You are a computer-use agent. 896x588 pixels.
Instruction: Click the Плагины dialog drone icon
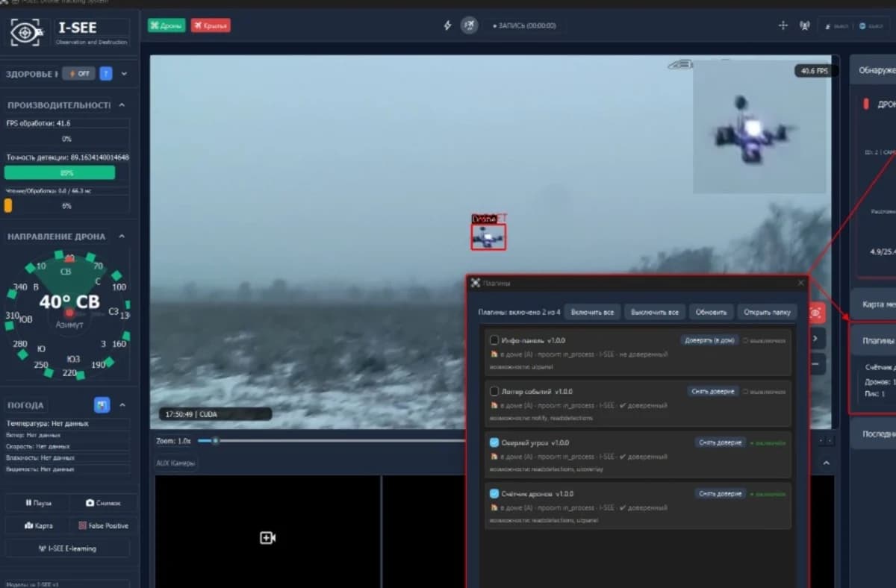[x=475, y=283]
